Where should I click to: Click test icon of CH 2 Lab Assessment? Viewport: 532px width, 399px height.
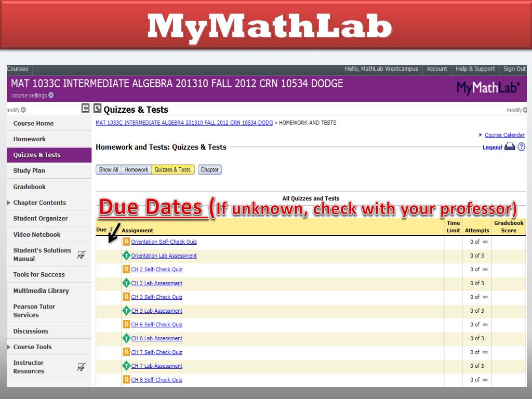click(126, 283)
